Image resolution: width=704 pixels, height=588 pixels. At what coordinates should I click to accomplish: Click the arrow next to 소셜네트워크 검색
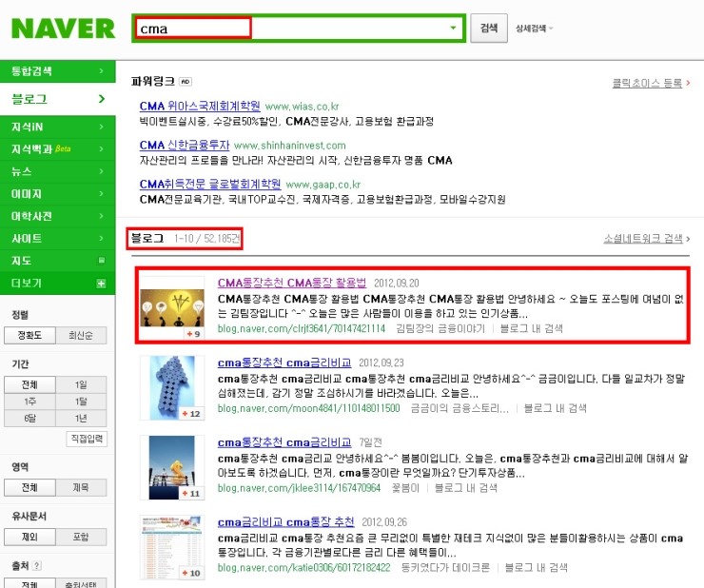(x=688, y=239)
